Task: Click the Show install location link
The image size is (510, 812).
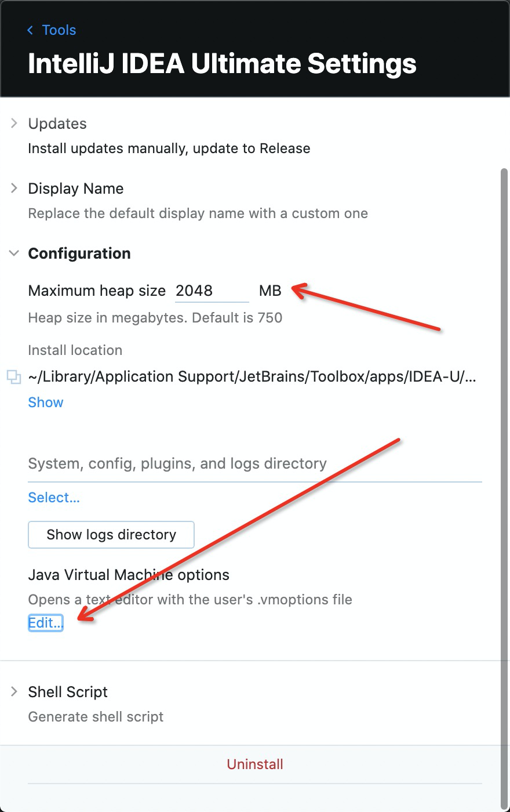Action: 46,403
